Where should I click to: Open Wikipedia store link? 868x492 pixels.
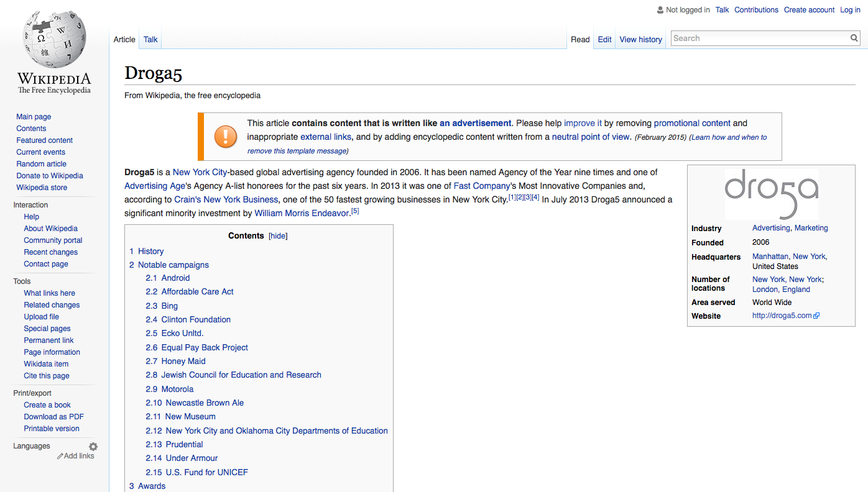click(x=42, y=188)
